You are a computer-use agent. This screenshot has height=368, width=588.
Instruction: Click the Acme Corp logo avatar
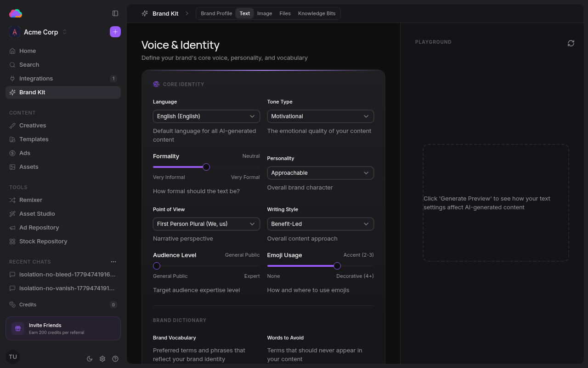pyautogui.click(x=15, y=32)
